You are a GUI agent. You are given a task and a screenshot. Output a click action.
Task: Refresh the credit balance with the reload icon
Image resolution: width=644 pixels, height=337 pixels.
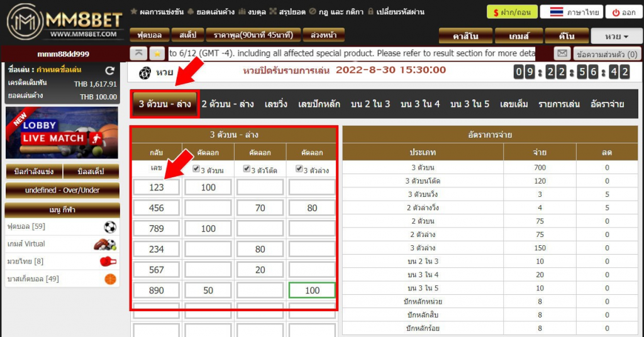pyautogui.click(x=109, y=70)
